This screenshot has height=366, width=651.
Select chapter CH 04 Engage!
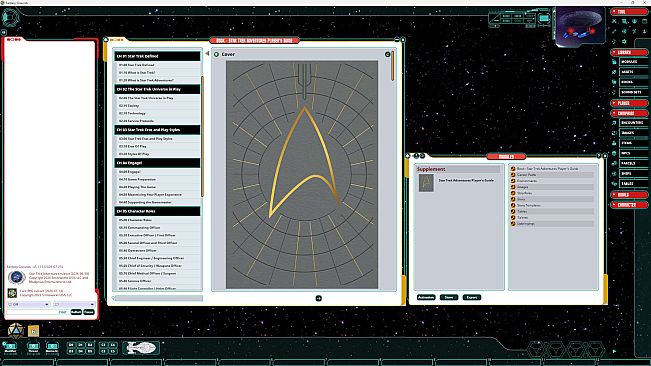[157, 163]
